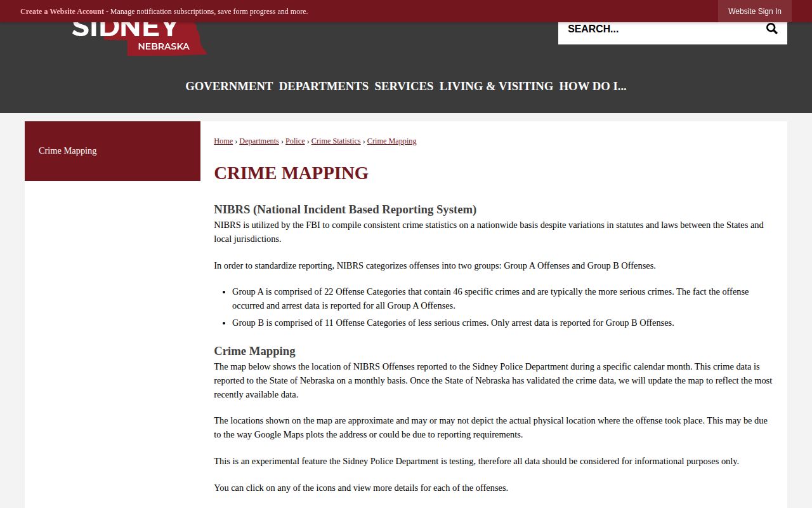Image resolution: width=812 pixels, height=508 pixels.
Task: Click the paragraph starting "In order to standardize reporting"
Action: click(435, 265)
